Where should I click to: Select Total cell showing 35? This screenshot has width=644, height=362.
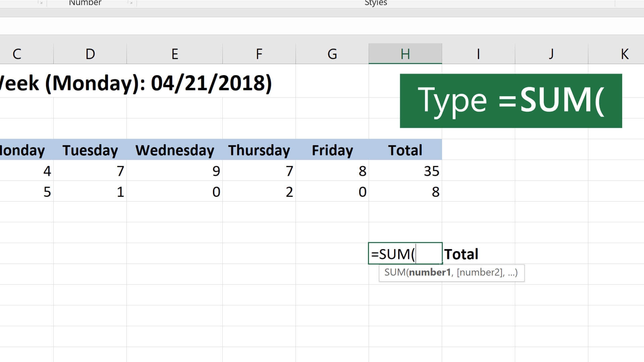[405, 170]
